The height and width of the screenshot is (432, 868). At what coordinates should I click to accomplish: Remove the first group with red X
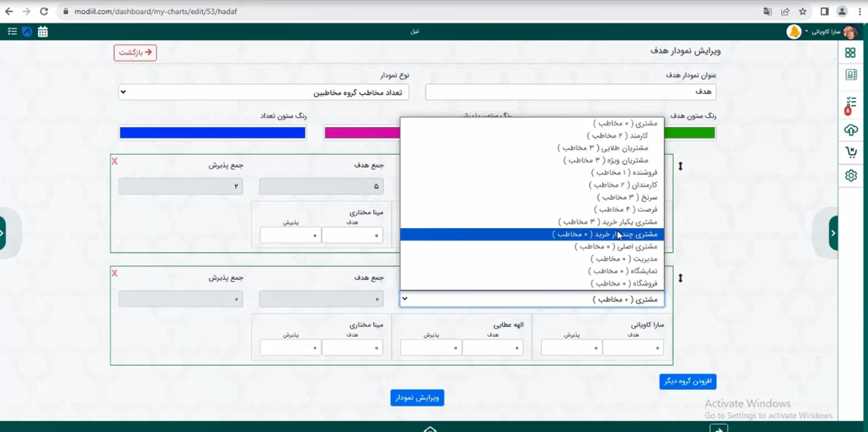[115, 161]
